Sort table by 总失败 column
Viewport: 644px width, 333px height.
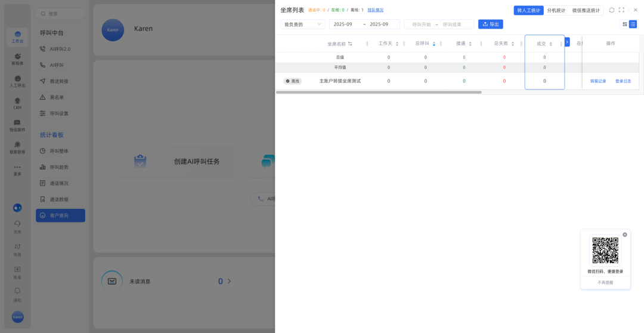pos(513,44)
